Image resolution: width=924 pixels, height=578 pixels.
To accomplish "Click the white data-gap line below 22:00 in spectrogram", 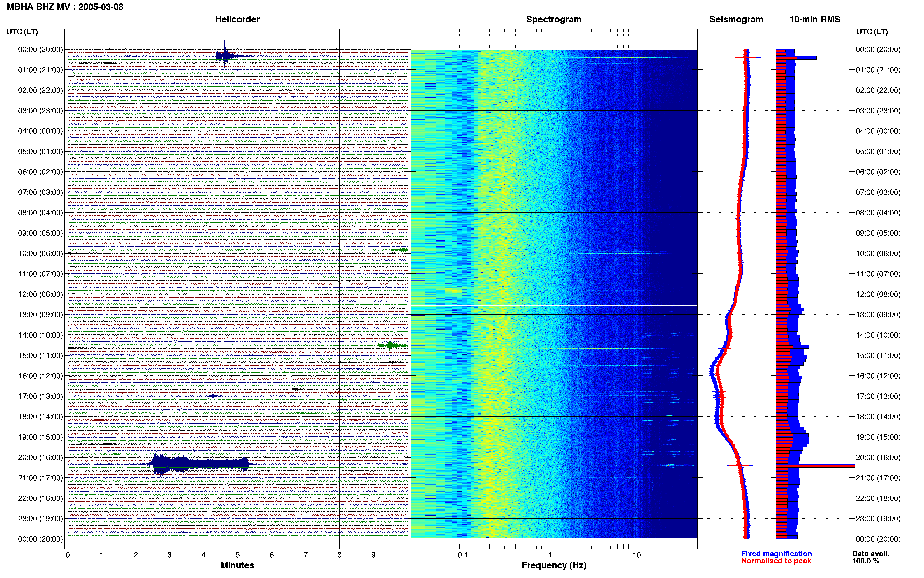I will [554, 510].
